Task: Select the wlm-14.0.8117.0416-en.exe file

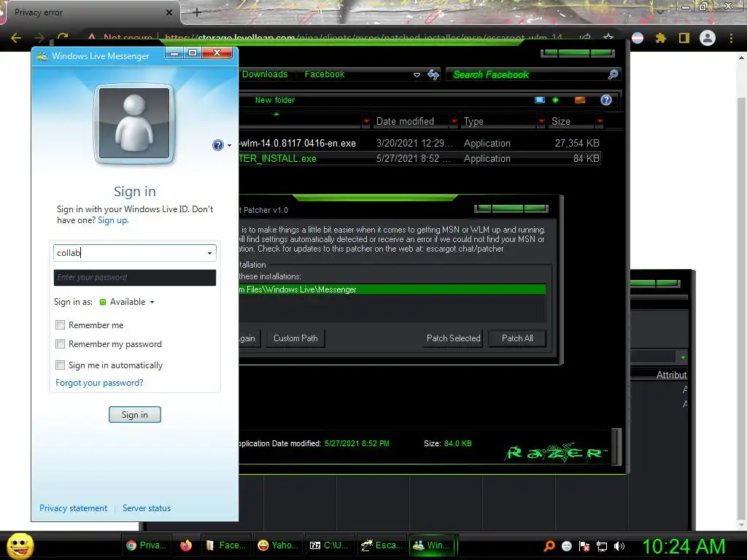Action: 298,144
